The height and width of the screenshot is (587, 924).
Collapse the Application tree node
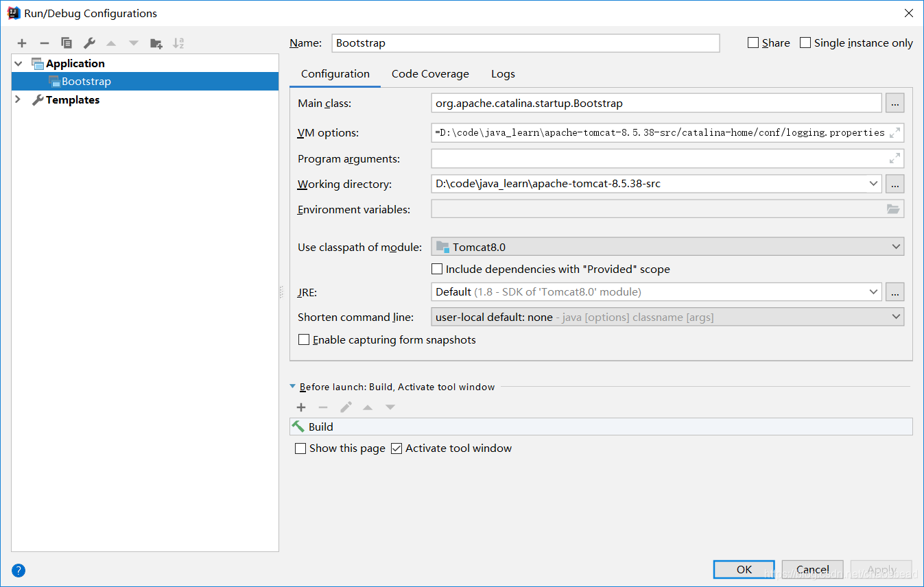[19, 64]
